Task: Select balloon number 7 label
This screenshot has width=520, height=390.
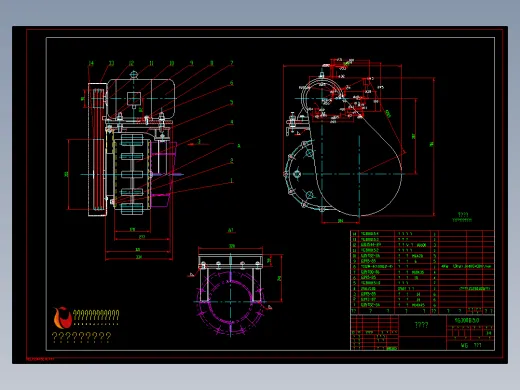Action: coord(232,63)
